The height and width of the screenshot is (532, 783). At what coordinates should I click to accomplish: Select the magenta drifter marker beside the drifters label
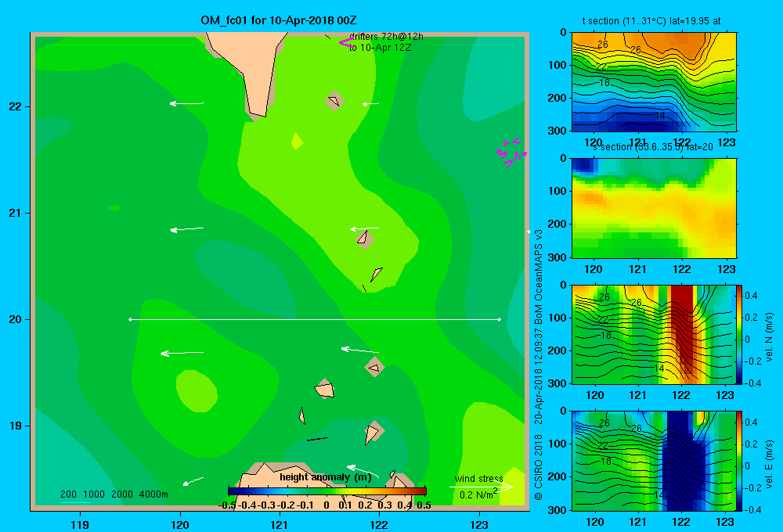345,42
